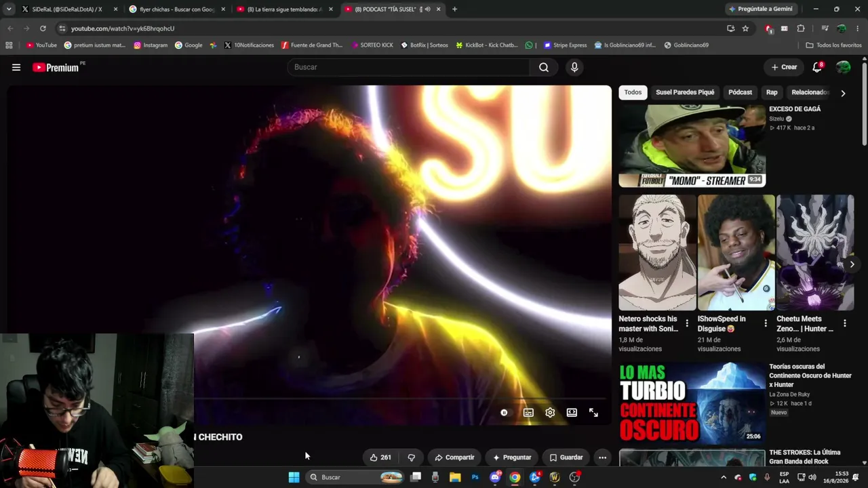Click the Windows taskbar search box
This screenshot has height=488, width=868.
[355, 477]
